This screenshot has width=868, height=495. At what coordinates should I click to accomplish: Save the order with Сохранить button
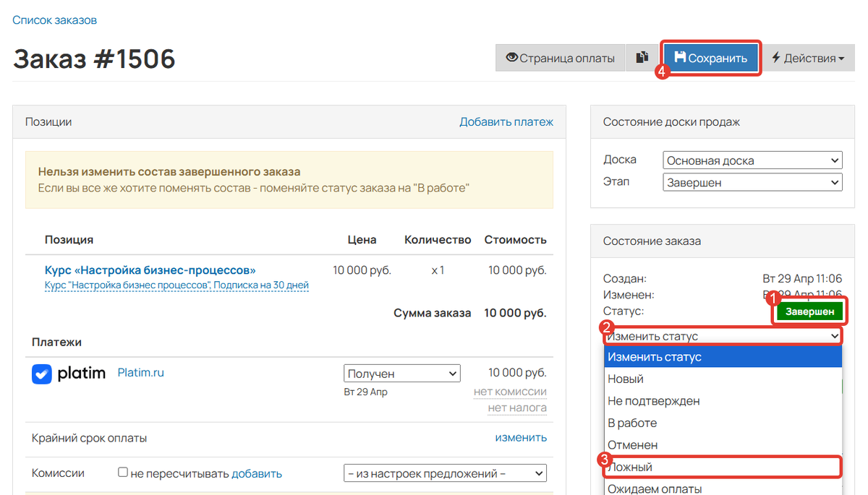710,58
